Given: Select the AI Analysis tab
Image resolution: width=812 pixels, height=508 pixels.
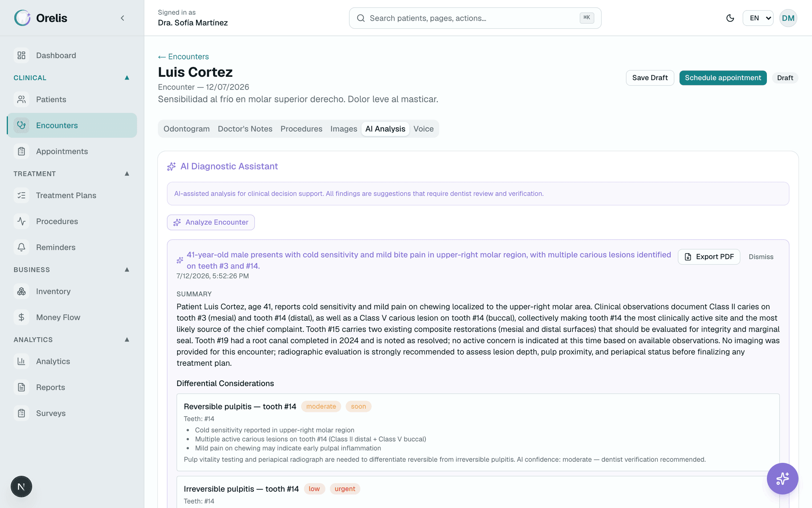Looking at the screenshot, I should tap(385, 129).
